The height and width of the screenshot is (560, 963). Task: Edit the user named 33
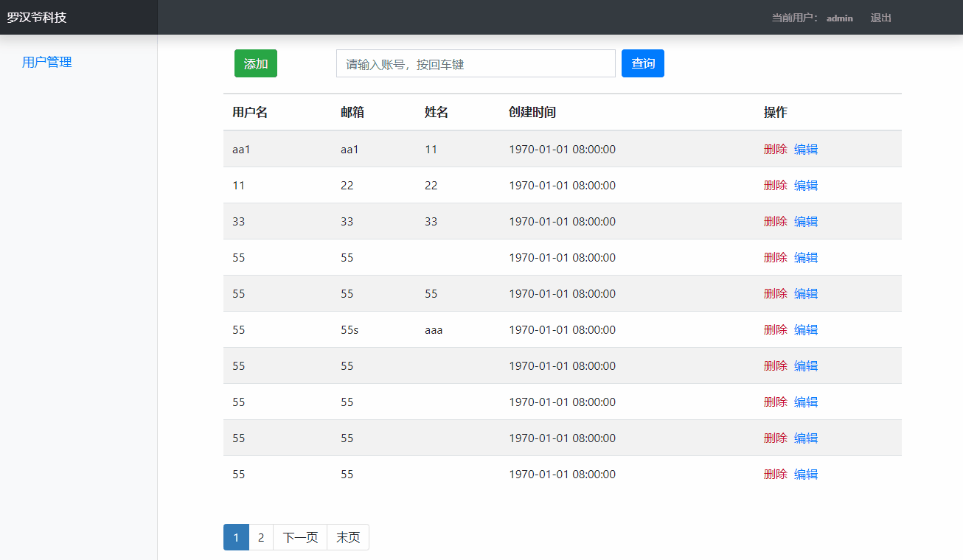805,221
